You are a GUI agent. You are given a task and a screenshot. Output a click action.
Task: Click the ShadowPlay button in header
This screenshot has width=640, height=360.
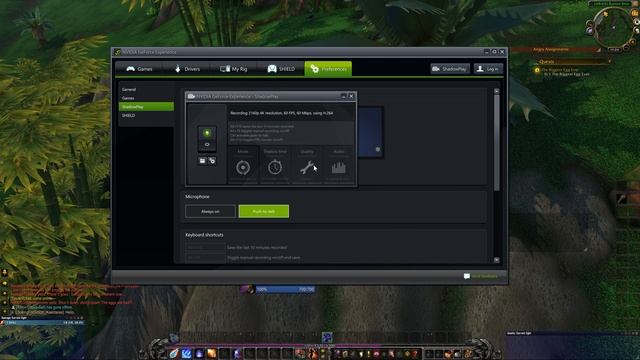pos(450,69)
